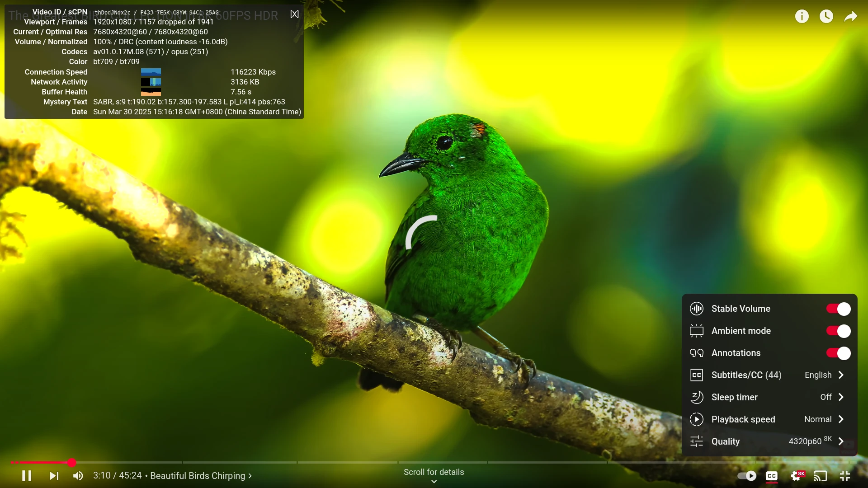Click the 4320p60 8K quality value
The image size is (868, 488).
click(810, 441)
